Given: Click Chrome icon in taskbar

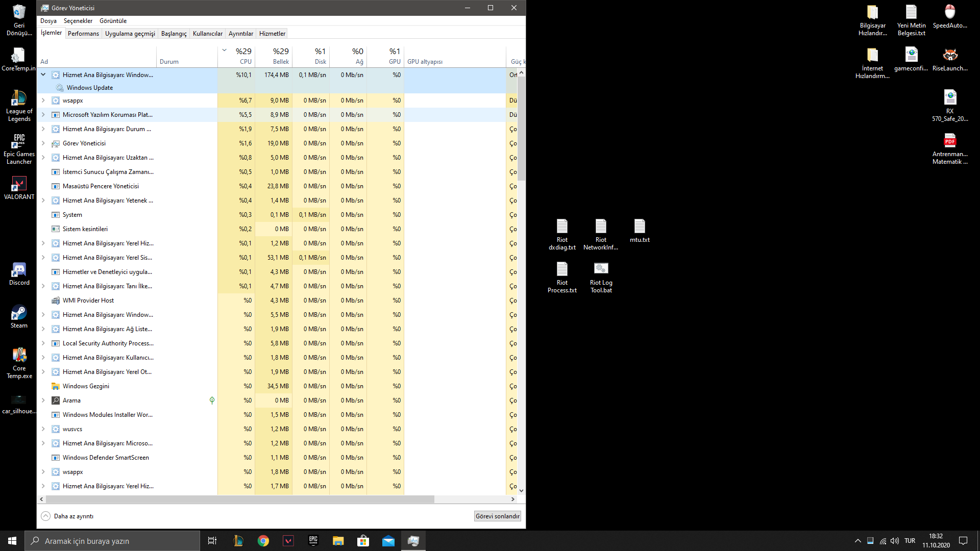Looking at the screenshot, I should pos(263,541).
